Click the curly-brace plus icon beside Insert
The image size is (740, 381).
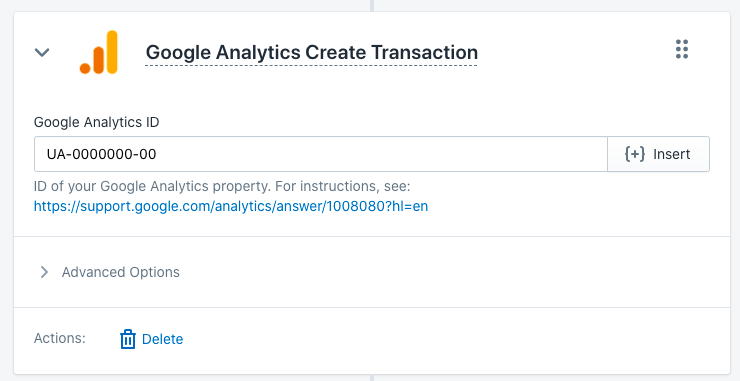[x=635, y=154]
